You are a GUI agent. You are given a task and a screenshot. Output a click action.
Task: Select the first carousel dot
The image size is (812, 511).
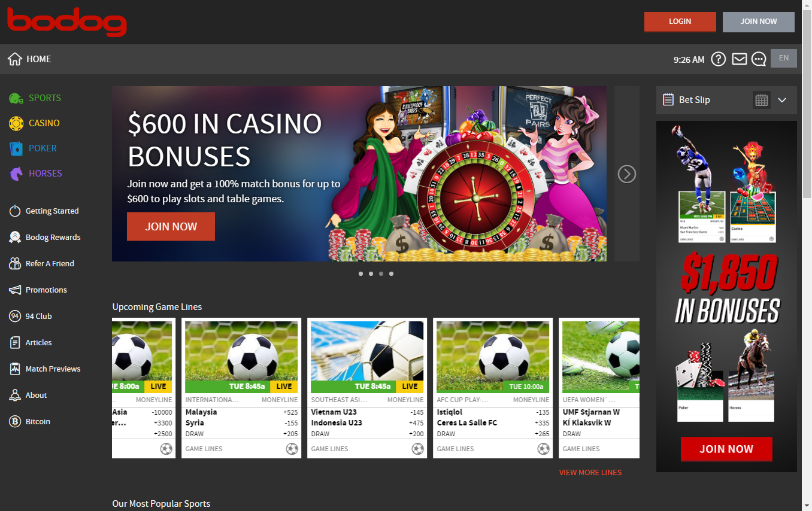coord(360,273)
